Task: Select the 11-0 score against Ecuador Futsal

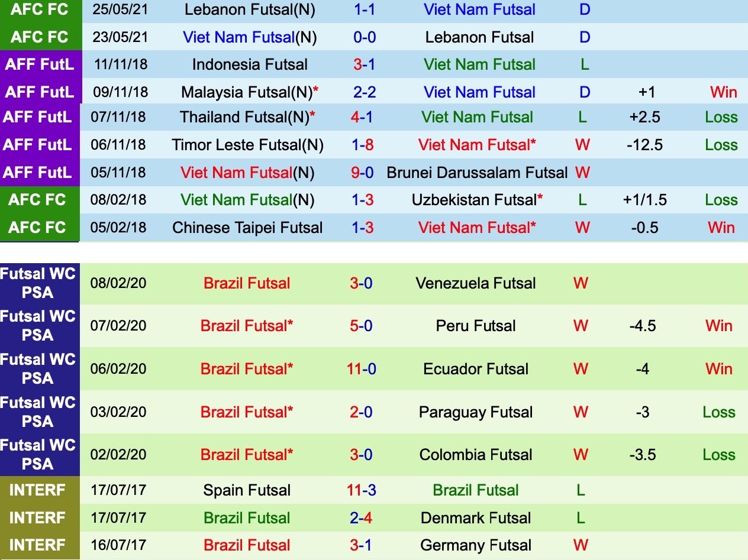Action: point(362,369)
